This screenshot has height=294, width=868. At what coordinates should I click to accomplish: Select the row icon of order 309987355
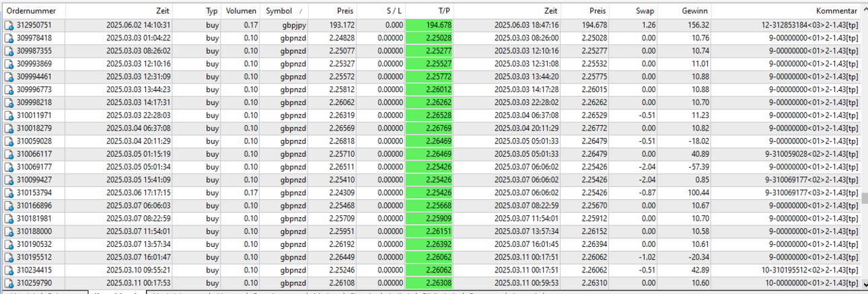(9, 50)
